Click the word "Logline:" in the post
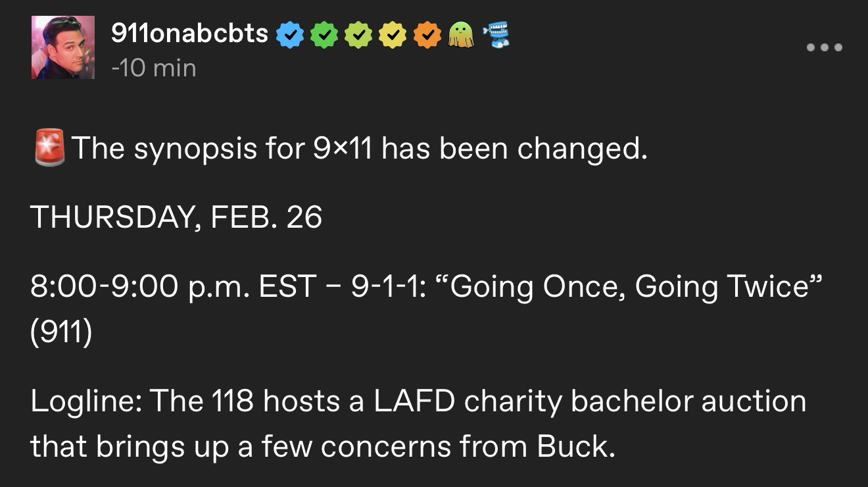This screenshot has width=868, height=487. [x=85, y=401]
